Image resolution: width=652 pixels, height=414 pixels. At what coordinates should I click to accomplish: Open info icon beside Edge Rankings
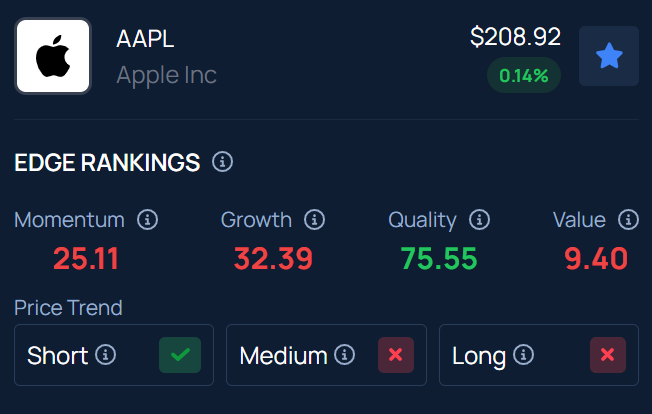[x=223, y=162]
